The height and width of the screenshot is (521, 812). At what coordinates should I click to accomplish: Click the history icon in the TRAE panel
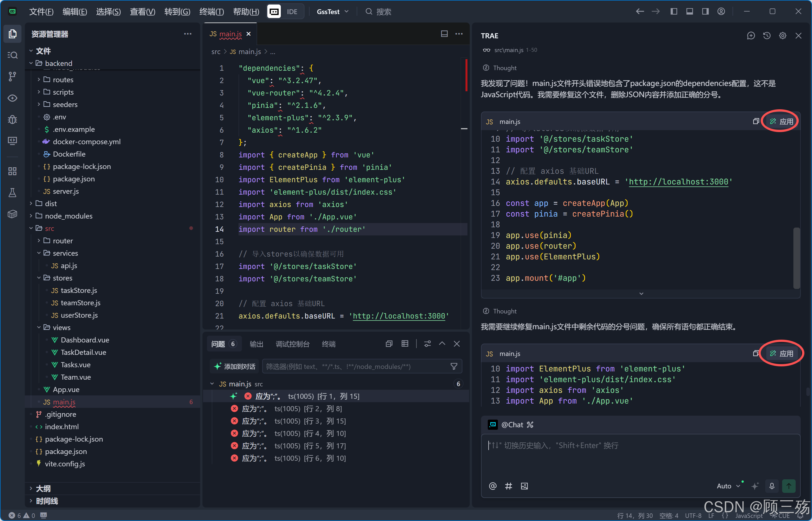pos(767,35)
